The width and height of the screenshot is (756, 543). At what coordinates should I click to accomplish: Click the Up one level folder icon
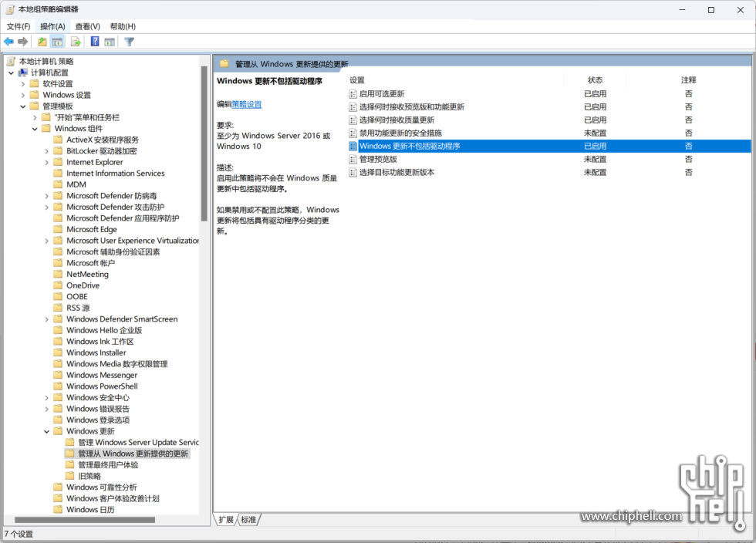point(42,42)
